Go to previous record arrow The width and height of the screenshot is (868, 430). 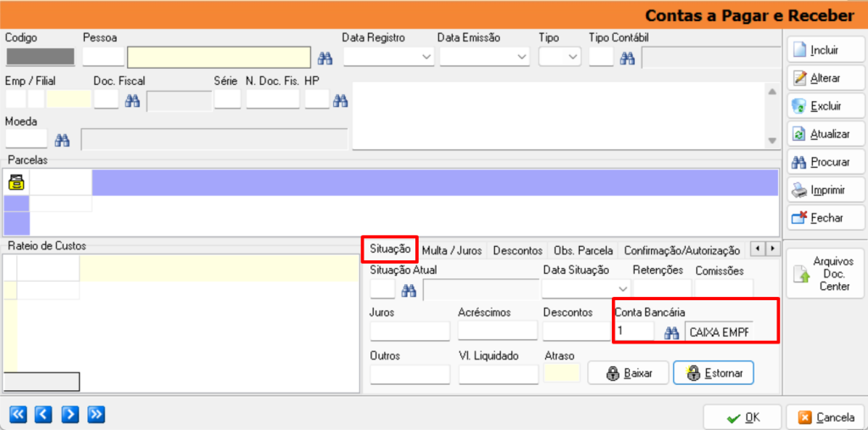(44, 414)
